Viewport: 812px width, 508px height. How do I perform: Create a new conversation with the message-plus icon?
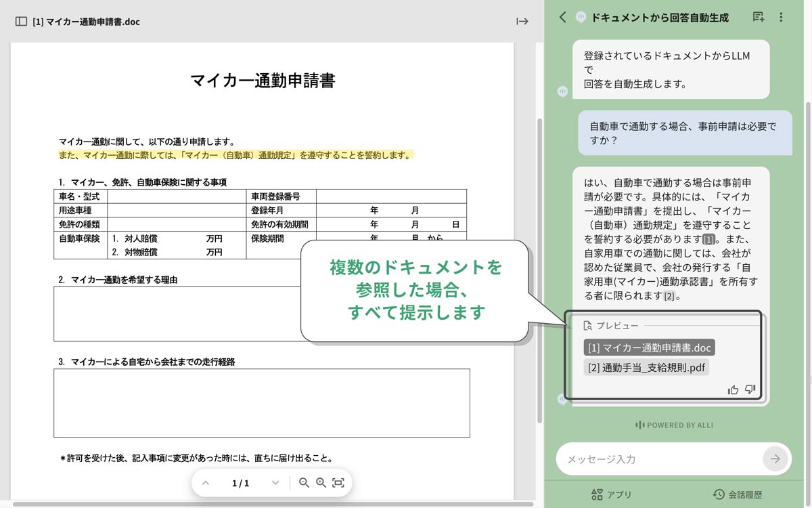759,17
